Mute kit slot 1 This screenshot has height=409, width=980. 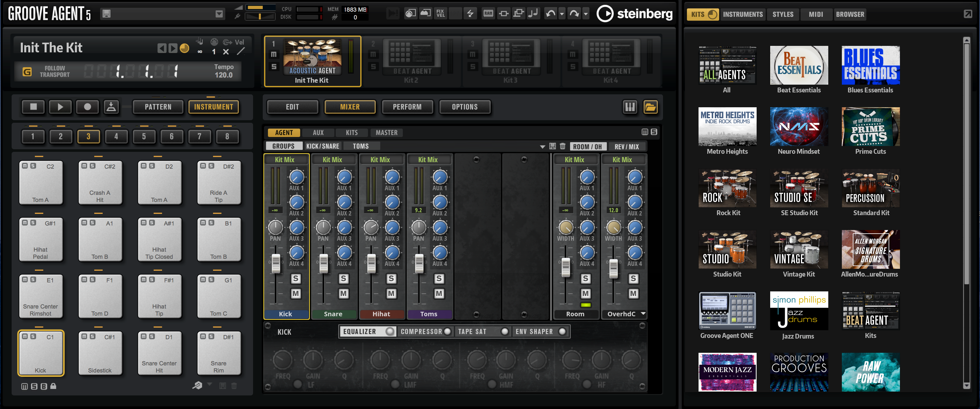pos(273,55)
